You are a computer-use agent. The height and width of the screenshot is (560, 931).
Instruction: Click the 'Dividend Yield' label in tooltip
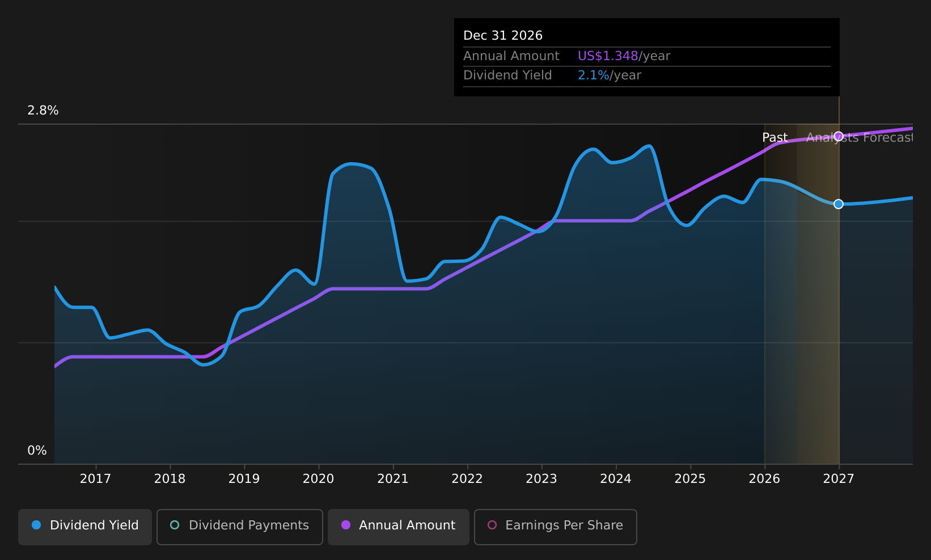(x=507, y=75)
